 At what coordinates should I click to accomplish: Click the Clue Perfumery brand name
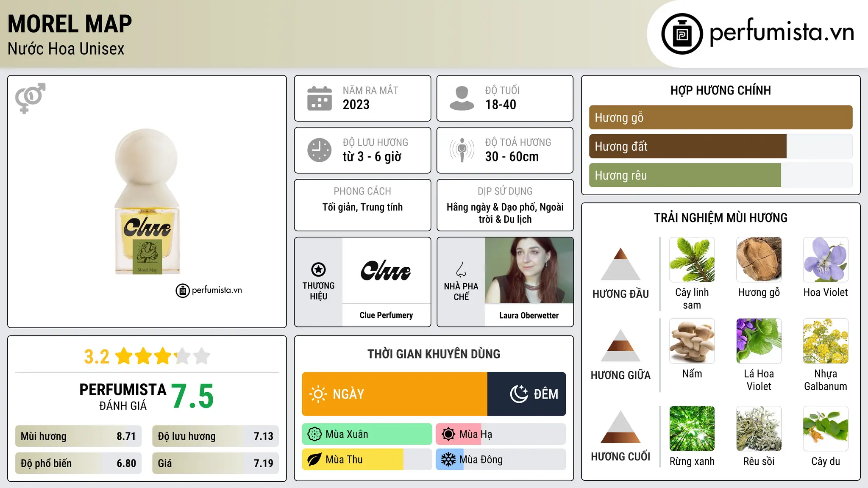point(386,315)
